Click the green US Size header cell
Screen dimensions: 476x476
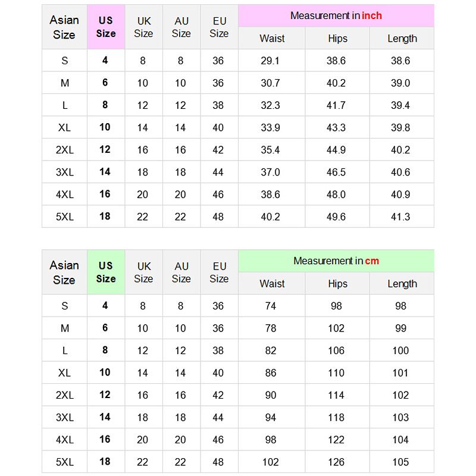coord(106,272)
